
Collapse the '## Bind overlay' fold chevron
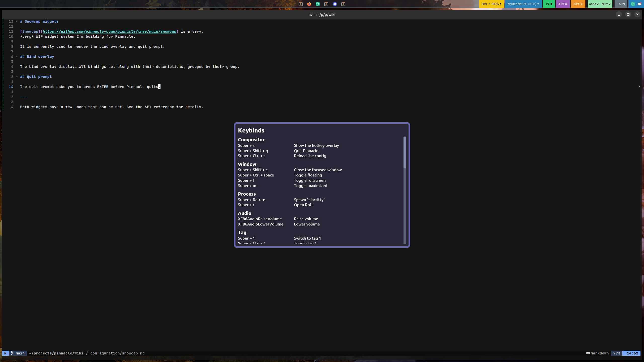click(x=17, y=57)
